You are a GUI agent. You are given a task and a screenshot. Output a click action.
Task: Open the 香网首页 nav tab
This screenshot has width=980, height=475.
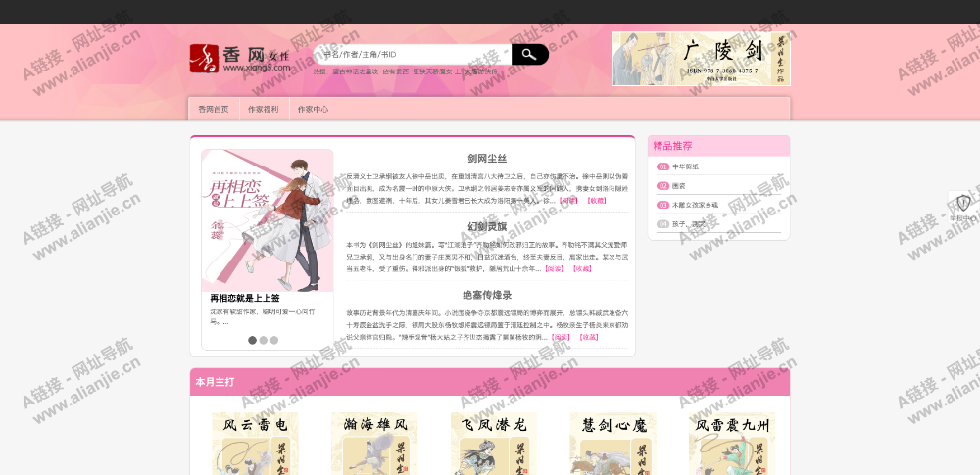coord(214,110)
